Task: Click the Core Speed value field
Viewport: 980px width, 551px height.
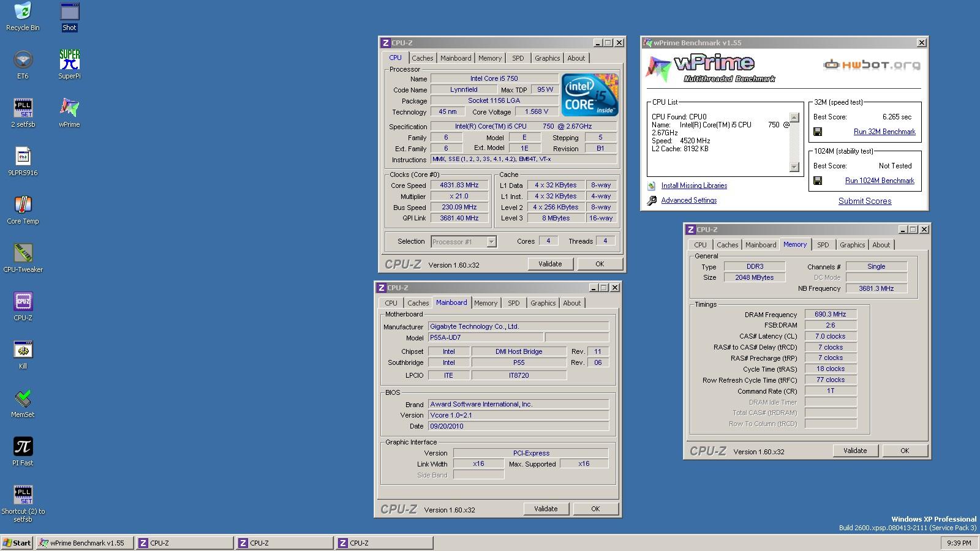Action: [459, 185]
